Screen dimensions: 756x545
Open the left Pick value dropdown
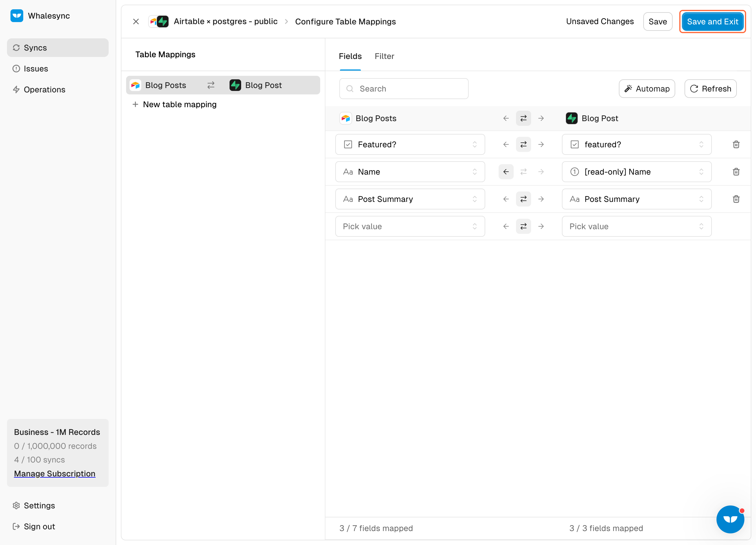(x=410, y=226)
